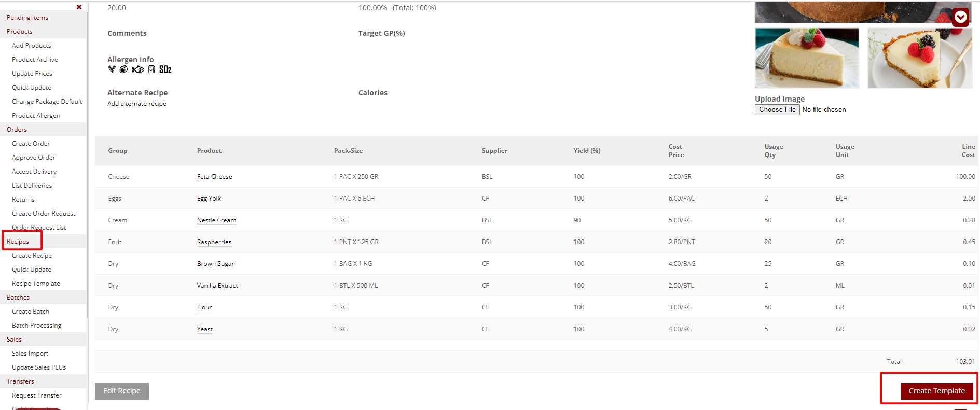Open the left cheesecake slice thumbnail
Screen dimensions: 980x410
pos(807,58)
